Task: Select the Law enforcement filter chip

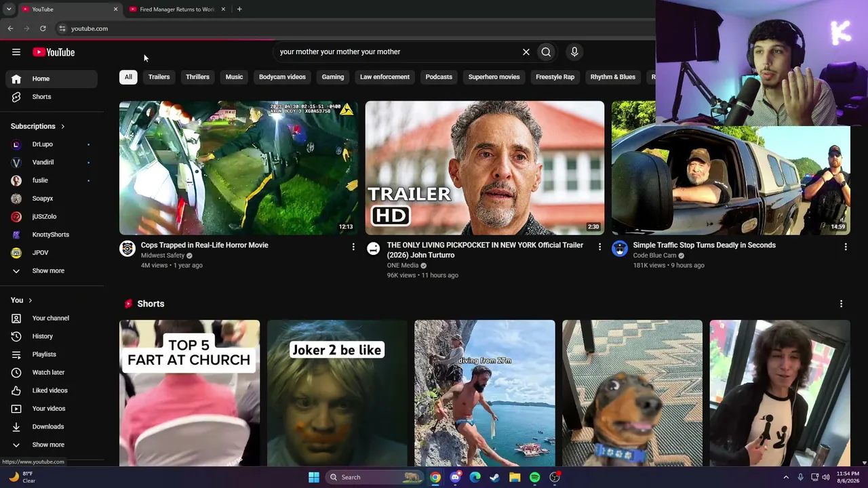Action: (384, 77)
